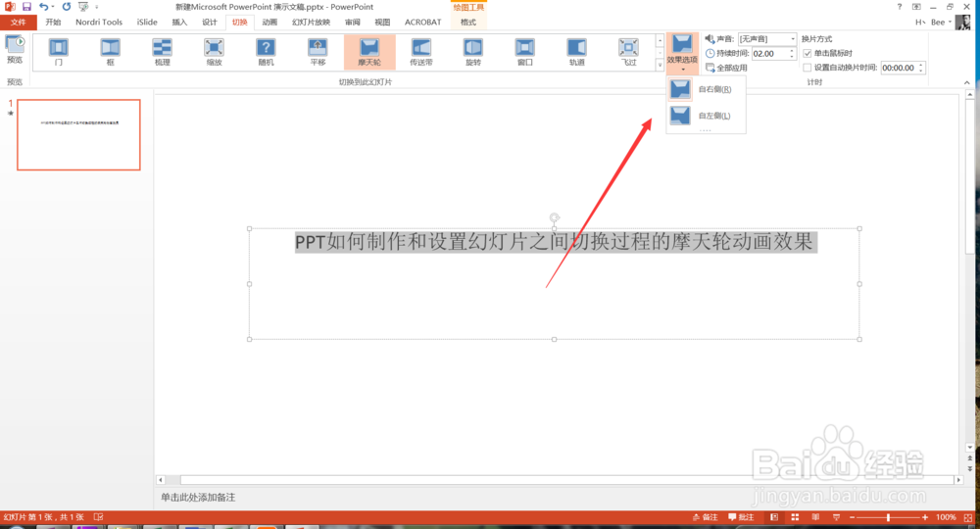The image size is (980, 529).
Task: Click Apply To All (全部应用)
Action: pyautogui.click(x=726, y=68)
